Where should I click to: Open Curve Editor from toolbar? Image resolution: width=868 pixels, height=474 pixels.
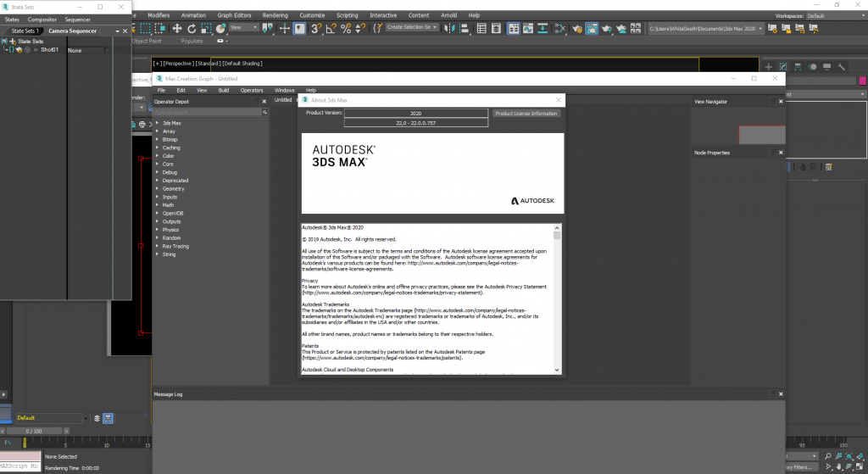[x=528, y=28]
